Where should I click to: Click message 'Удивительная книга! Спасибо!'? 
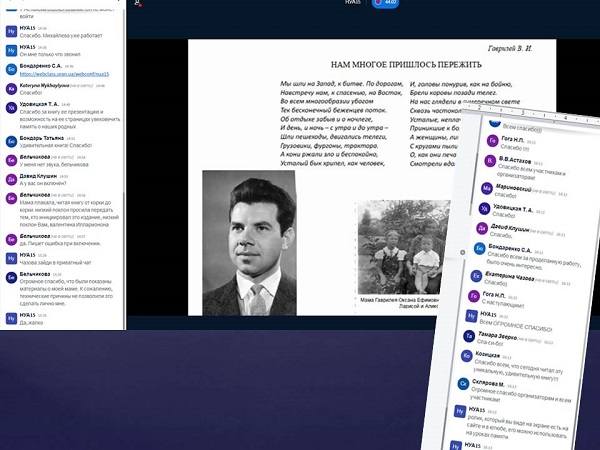tap(56, 145)
